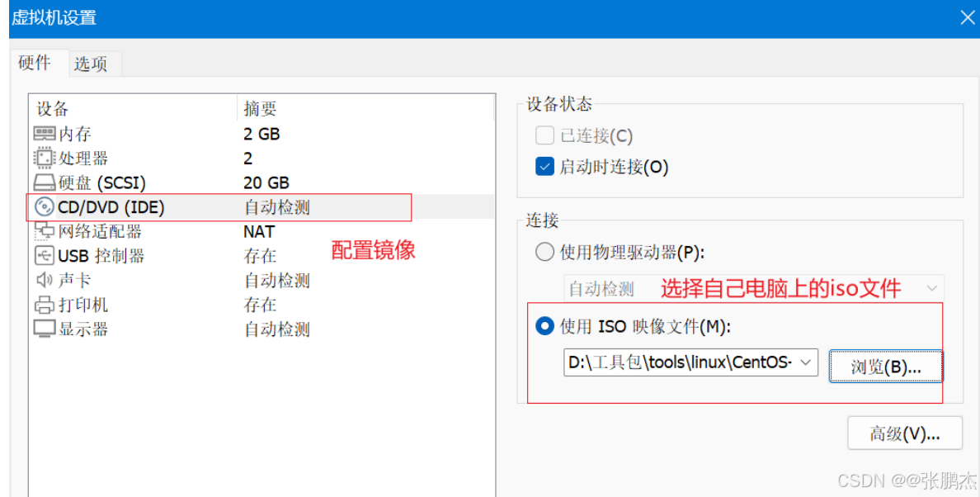Image resolution: width=980 pixels, height=497 pixels.
Task: Click the 自动检测 summary for 显示器
Action: click(x=277, y=329)
